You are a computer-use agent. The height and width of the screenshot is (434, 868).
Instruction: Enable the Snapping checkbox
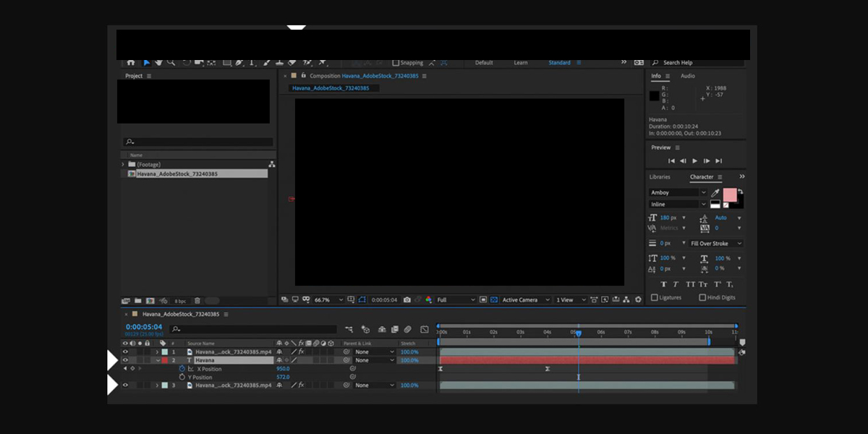[395, 62]
